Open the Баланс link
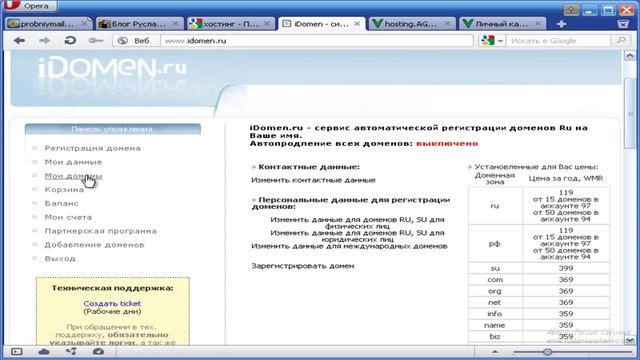 (x=62, y=203)
